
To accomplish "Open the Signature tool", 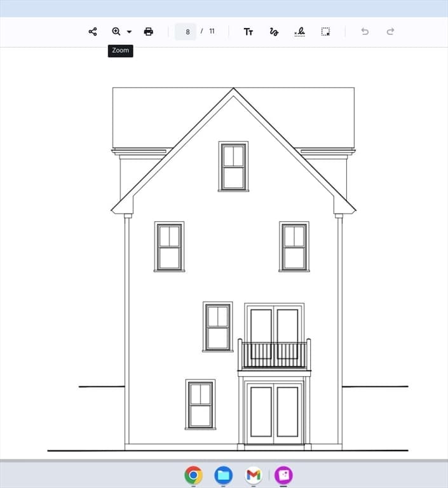I will pyautogui.click(x=300, y=32).
